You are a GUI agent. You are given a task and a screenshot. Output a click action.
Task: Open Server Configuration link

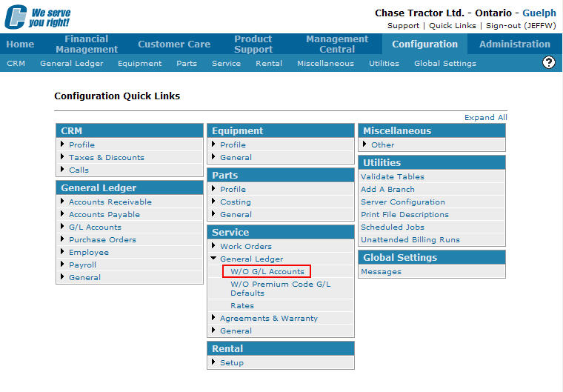point(403,202)
